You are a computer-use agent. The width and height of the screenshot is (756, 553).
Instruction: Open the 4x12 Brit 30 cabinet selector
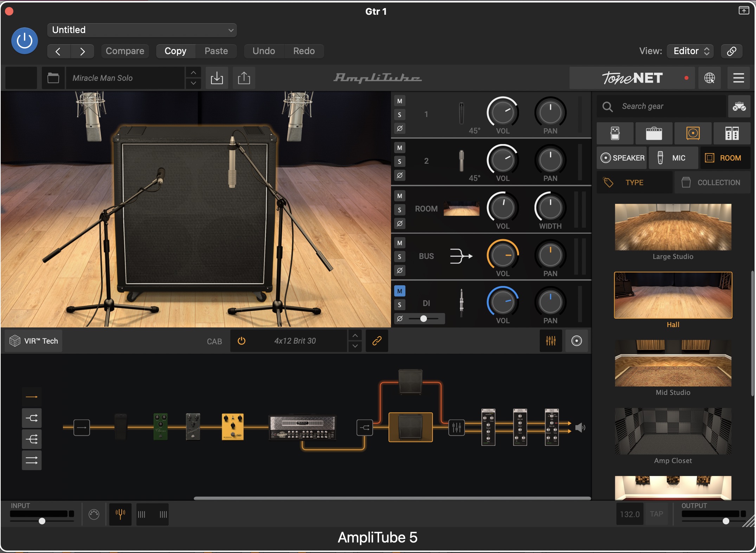[x=295, y=341]
